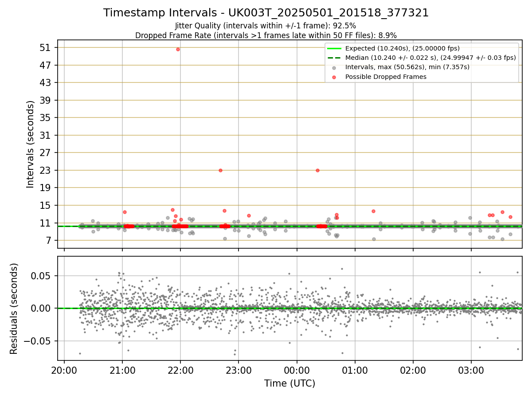Viewport: 532px width, 399px height.
Task: Click legend entry 'Intervals, max (50.562s), min (7.357s)'
Action: (x=407, y=67)
